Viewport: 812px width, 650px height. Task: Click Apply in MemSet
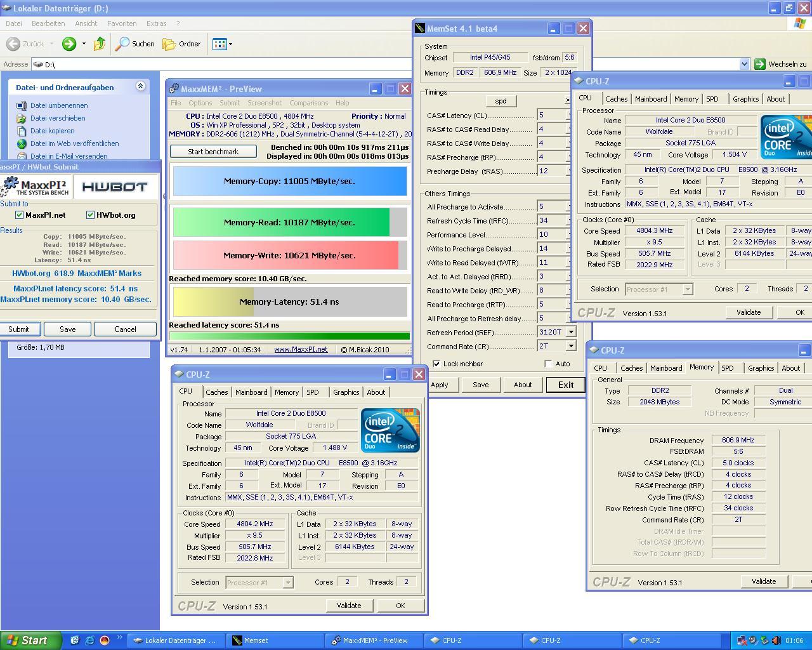pos(439,385)
